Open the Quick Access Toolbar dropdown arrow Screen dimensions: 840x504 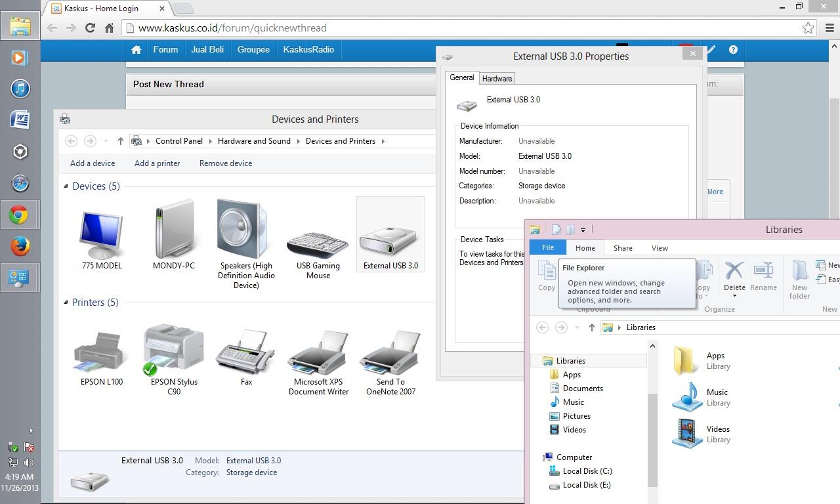tap(583, 230)
